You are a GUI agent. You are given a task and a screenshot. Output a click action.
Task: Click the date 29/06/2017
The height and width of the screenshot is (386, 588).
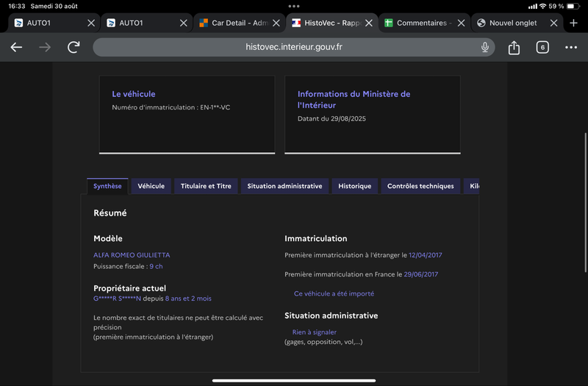tap(420, 274)
